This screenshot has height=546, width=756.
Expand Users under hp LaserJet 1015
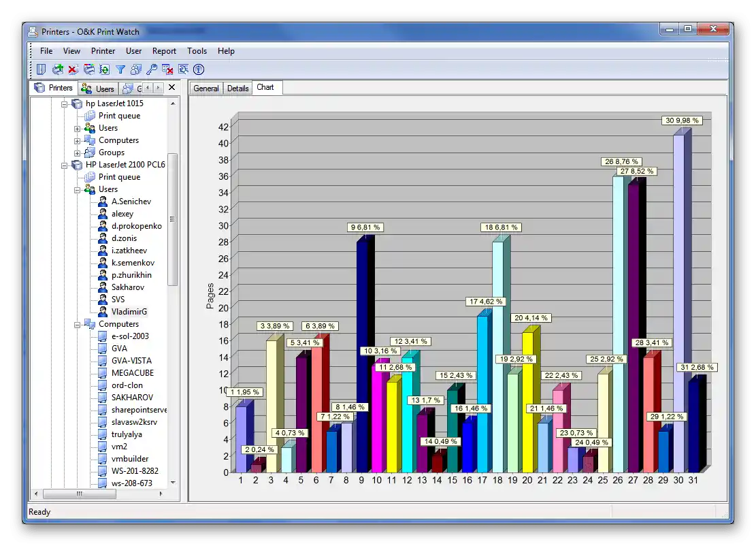pos(77,128)
